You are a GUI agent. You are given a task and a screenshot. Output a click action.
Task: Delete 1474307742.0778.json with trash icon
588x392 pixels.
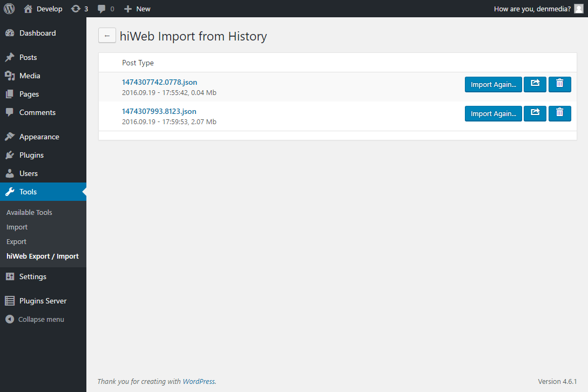(559, 84)
